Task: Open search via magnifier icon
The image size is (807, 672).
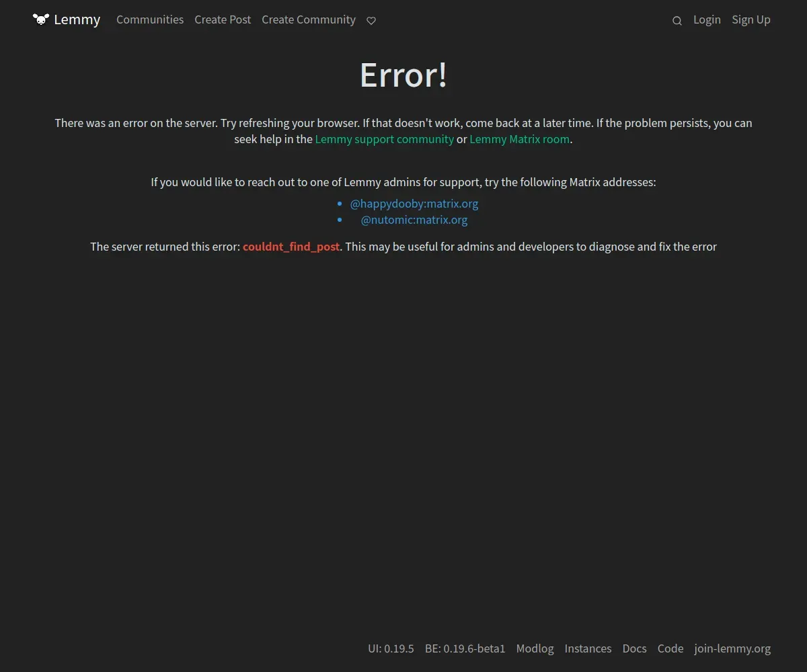Action: click(677, 21)
